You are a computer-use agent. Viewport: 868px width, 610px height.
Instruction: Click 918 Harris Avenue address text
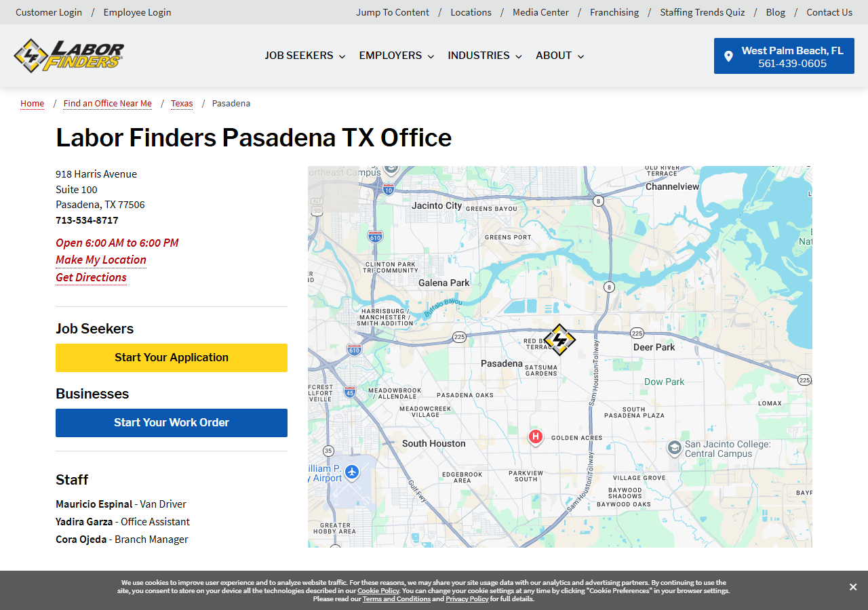coord(96,174)
